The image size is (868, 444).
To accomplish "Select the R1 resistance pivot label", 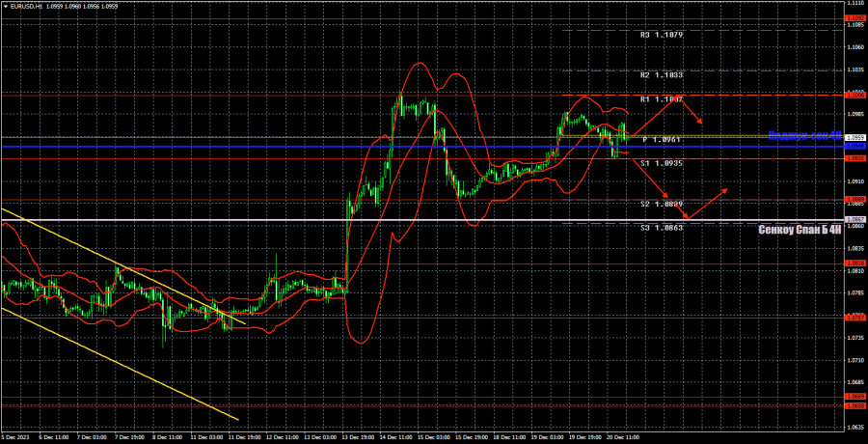I will 662,99.
